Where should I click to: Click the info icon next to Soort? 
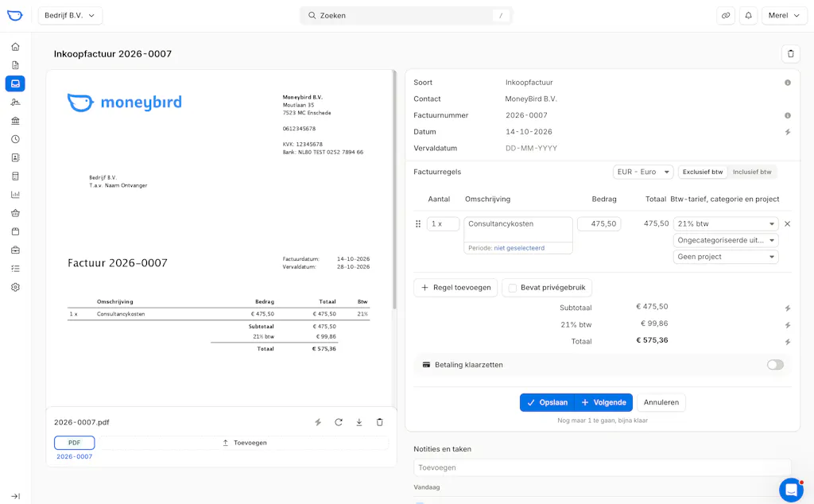(x=788, y=83)
